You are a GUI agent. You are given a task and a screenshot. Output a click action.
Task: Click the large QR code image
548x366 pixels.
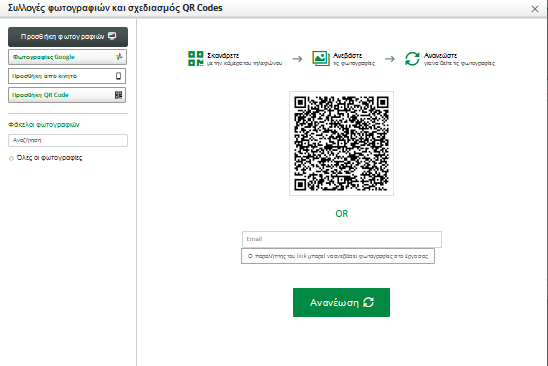[x=341, y=143]
